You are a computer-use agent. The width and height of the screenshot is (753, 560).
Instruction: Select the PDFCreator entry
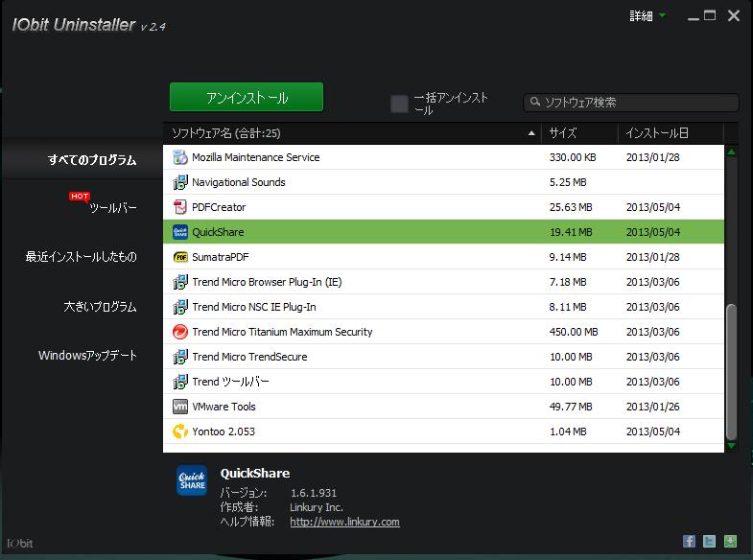(x=443, y=207)
